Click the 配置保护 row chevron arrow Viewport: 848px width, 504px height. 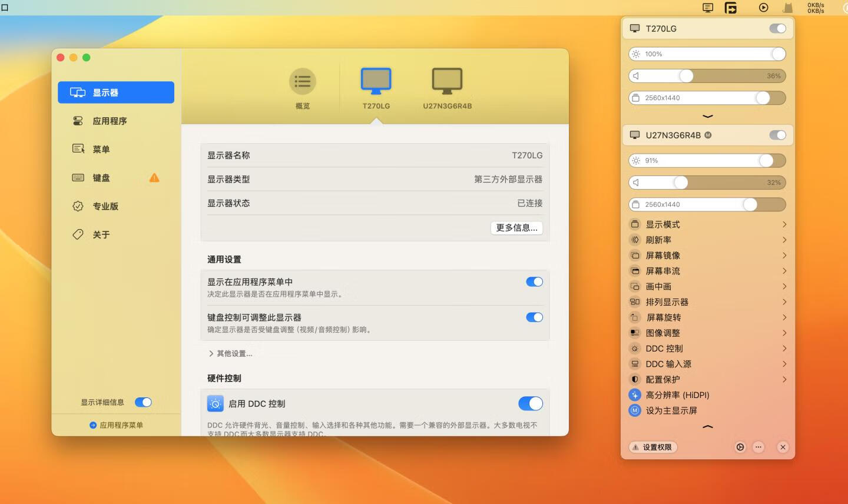click(784, 379)
